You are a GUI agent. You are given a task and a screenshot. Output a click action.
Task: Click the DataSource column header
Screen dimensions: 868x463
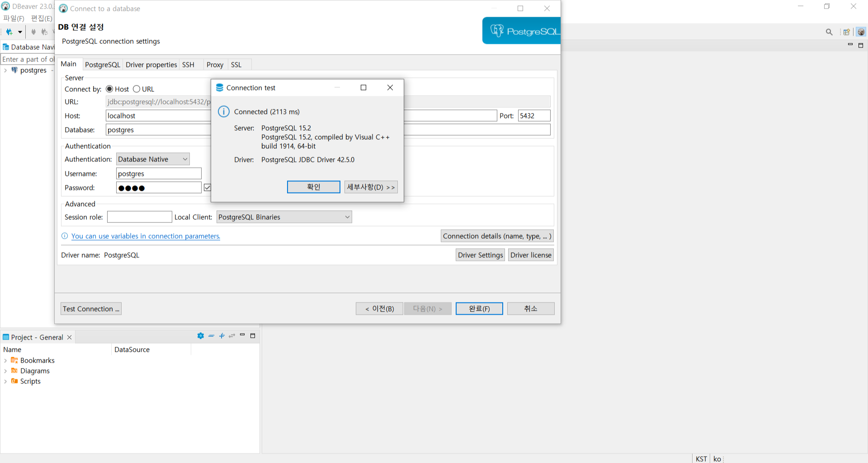pyautogui.click(x=151, y=350)
